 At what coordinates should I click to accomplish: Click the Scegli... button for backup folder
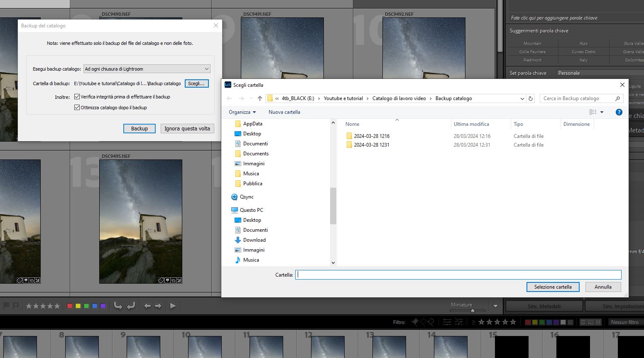coord(196,83)
